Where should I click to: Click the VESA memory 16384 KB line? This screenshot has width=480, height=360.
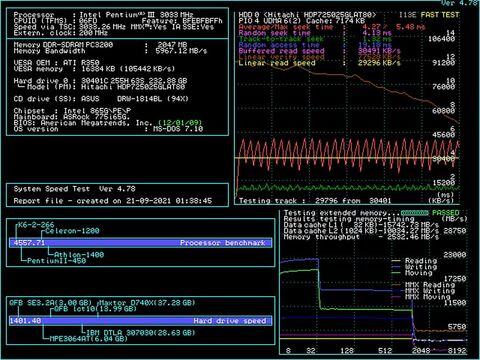(94, 69)
